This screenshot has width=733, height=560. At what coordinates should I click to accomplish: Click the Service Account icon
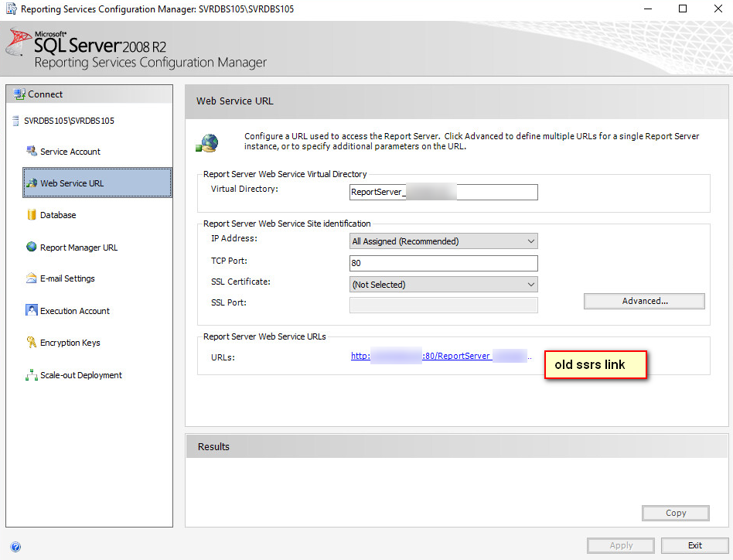32,151
